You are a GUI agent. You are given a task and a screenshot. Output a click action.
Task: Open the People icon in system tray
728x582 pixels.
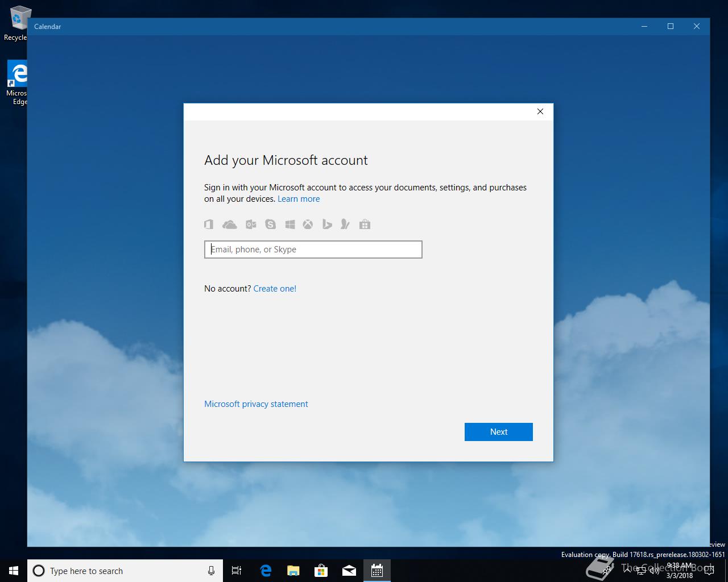click(606, 571)
